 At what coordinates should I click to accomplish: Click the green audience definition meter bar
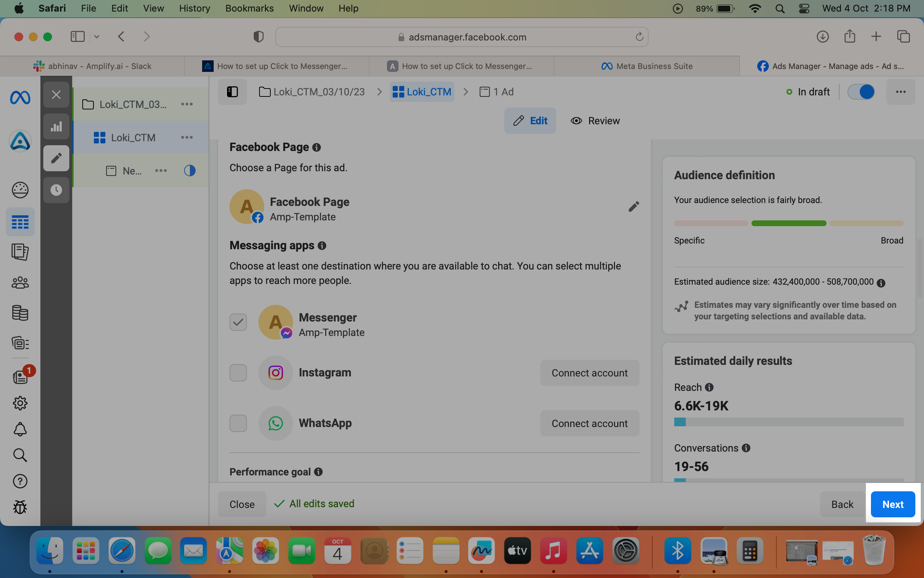pyautogui.click(x=788, y=223)
